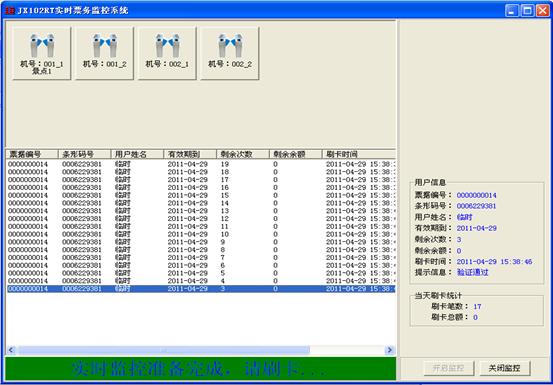Image resolution: width=553 pixels, height=385 pixels.
Task: Select the row with remaining count 11
Action: (x=201, y=226)
